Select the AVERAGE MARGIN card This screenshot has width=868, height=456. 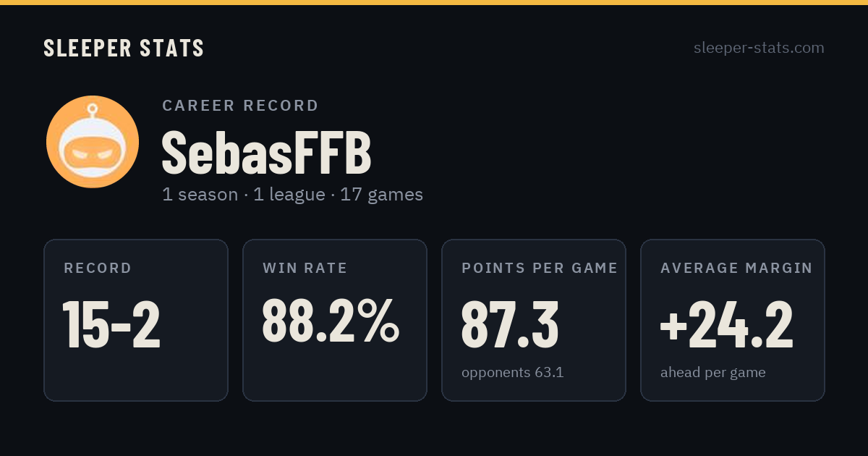tap(733, 320)
